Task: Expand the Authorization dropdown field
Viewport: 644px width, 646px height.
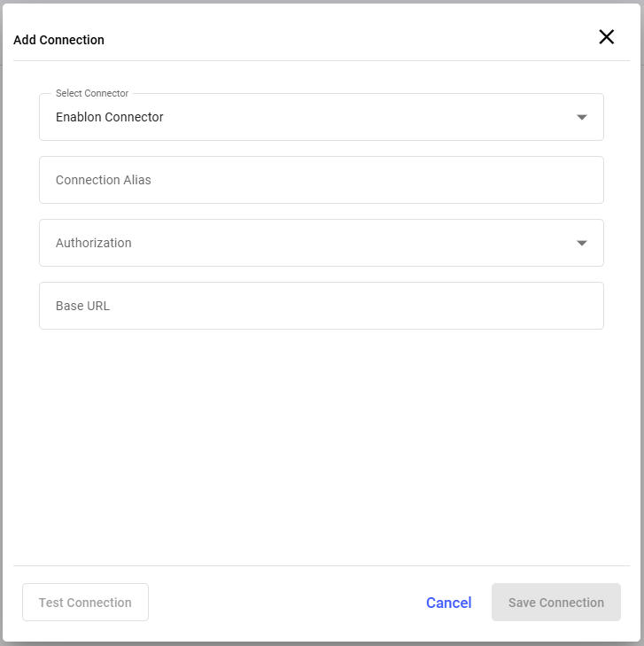Action: pos(321,243)
